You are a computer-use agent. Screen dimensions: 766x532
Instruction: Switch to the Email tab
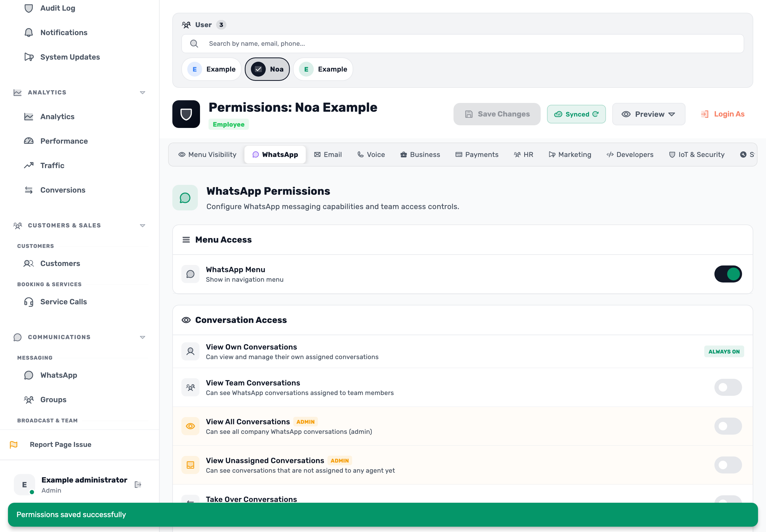(328, 154)
